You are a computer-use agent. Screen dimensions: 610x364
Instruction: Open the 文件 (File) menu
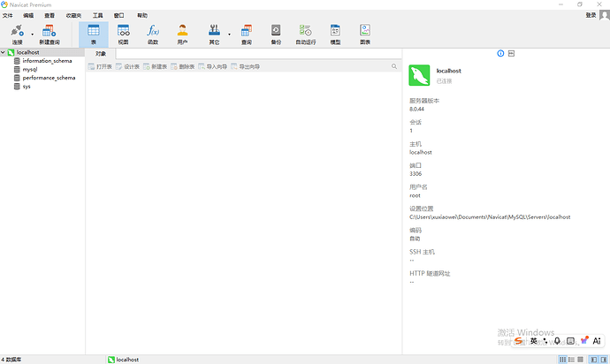7,15
